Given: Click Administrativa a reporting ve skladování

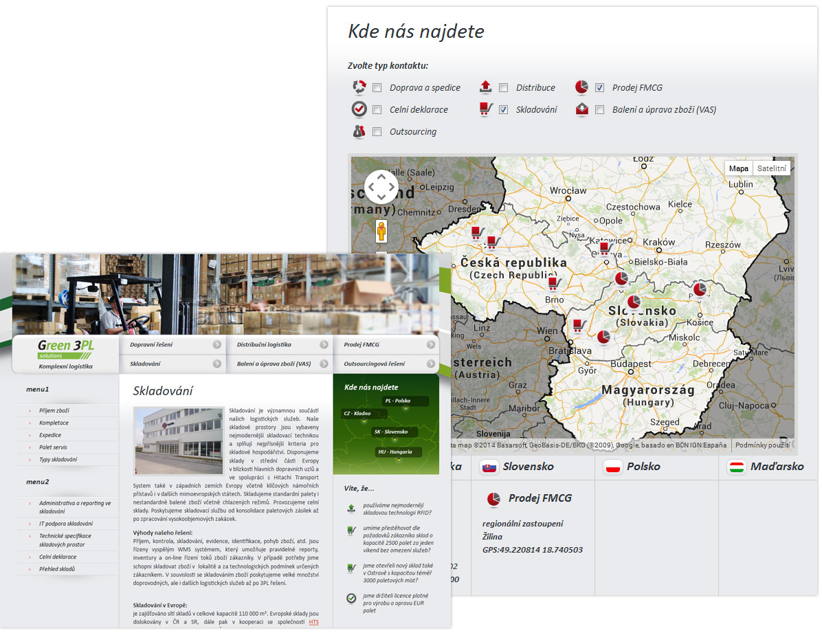Looking at the screenshot, I should (x=74, y=507).
